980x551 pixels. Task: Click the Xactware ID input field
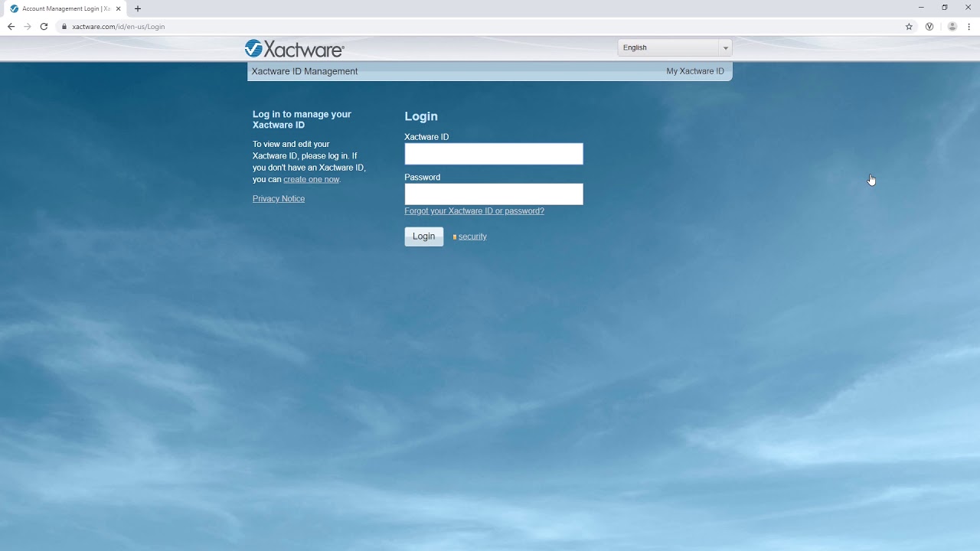click(x=494, y=154)
